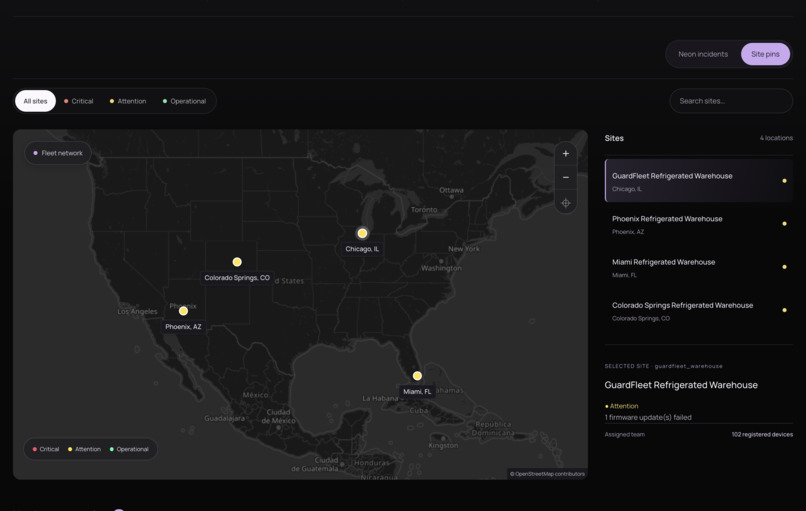This screenshot has width=806, height=511.
Task: Switch to Site pins view
Action: click(765, 54)
